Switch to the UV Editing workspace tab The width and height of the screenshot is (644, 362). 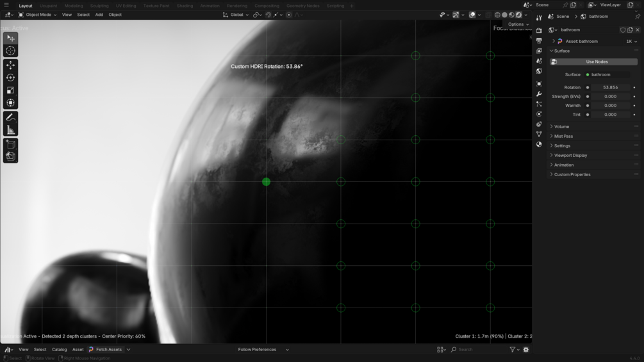coord(126,6)
